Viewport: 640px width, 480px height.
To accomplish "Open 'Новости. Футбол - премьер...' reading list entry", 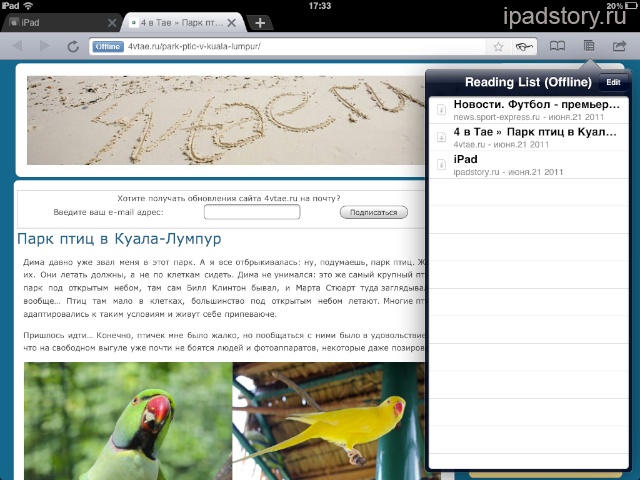I will 529,110.
